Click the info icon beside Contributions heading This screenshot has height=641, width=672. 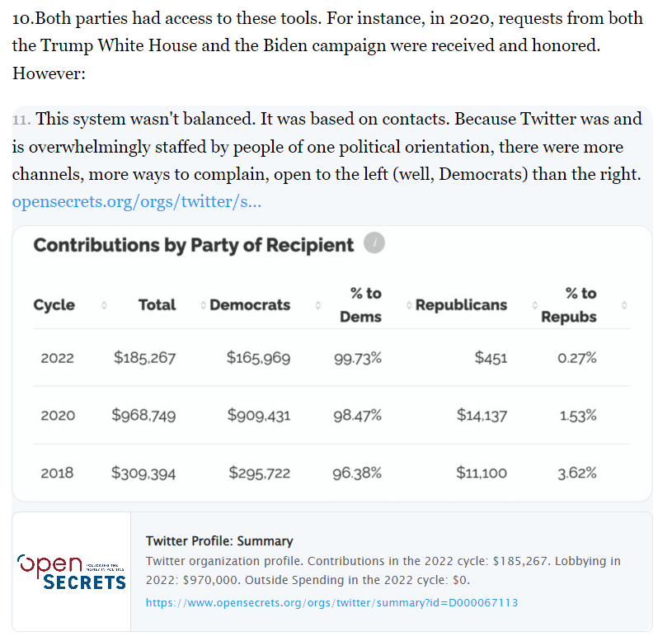pos(374,243)
